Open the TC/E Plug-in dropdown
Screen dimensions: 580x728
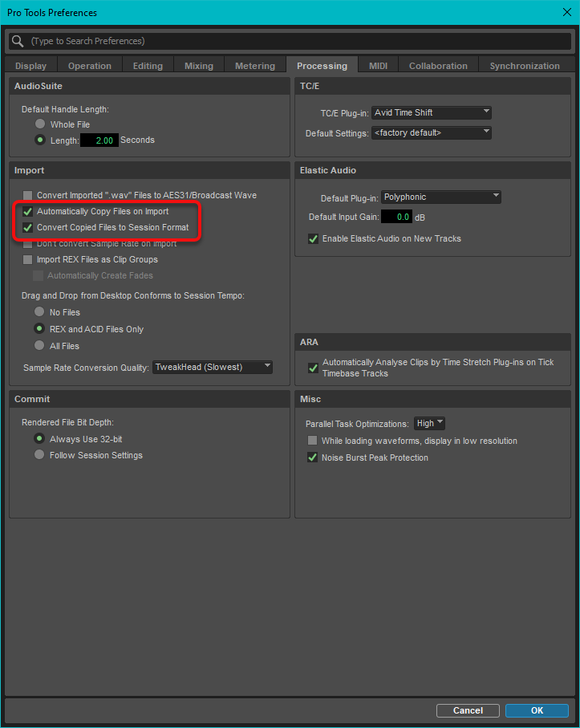432,113
